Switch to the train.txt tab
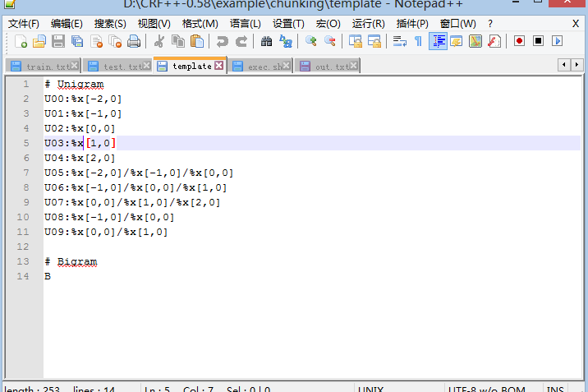Image resolution: width=588 pixels, height=392 pixels. pos(43,67)
